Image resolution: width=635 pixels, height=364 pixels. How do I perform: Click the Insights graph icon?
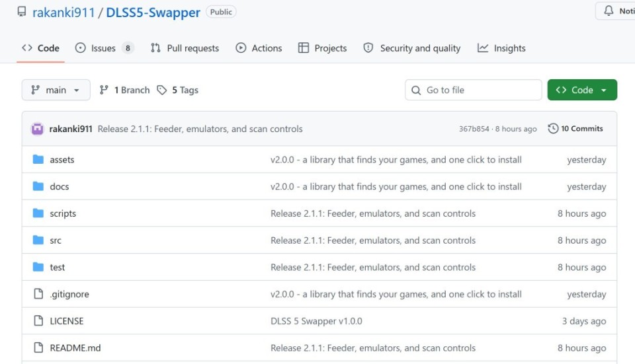pyautogui.click(x=483, y=48)
